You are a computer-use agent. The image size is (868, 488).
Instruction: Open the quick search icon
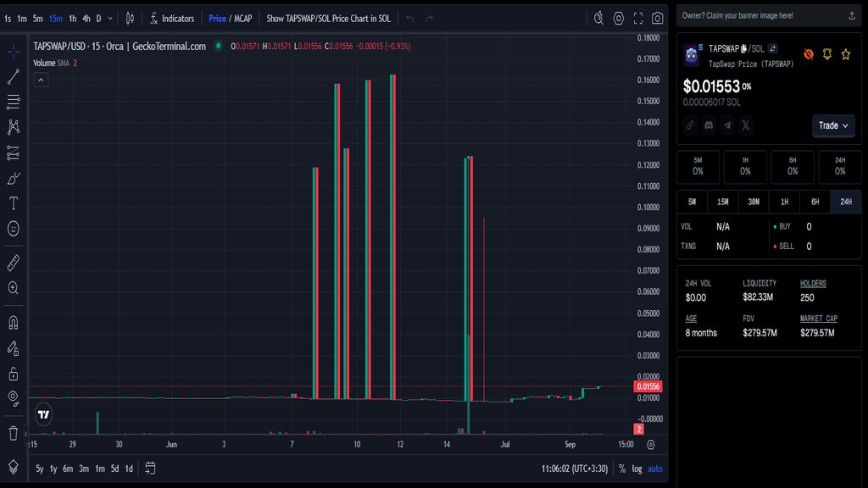click(598, 19)
